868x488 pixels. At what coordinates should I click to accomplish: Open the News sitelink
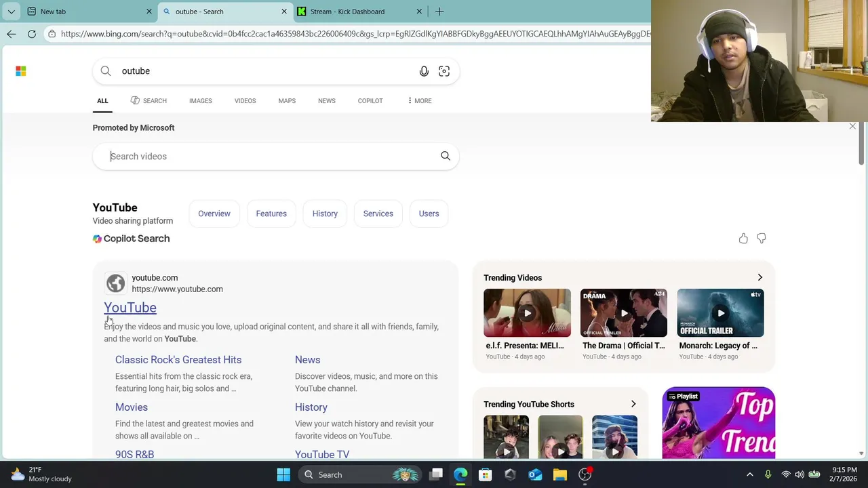point(307,360)
